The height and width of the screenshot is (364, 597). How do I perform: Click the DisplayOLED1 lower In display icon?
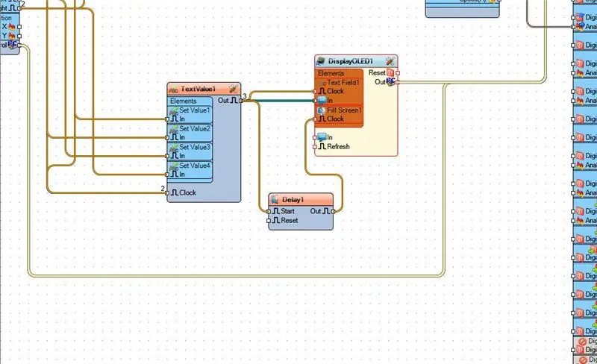(322, 137)
